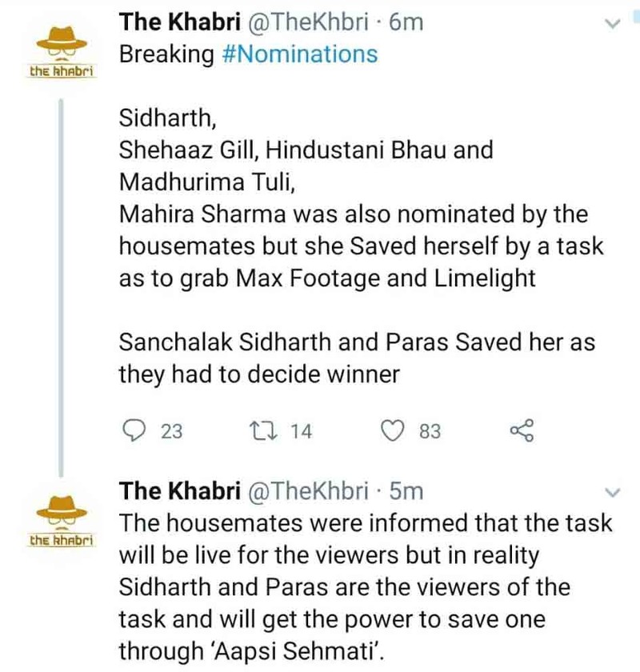Open The Khabri name on first tweet

click(180, 22)
